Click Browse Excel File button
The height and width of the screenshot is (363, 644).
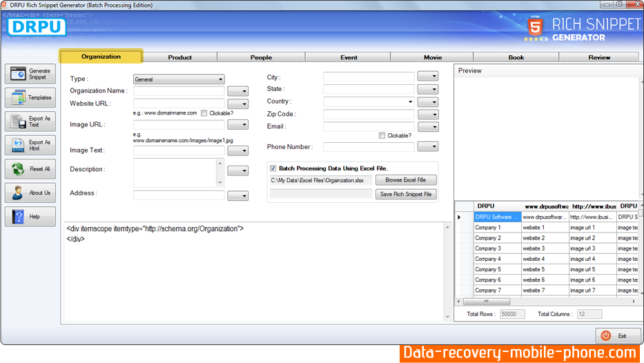tap(406, 180)
